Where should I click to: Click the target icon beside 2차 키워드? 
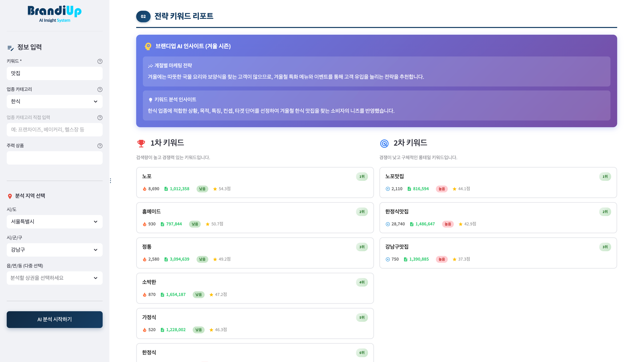384,143
